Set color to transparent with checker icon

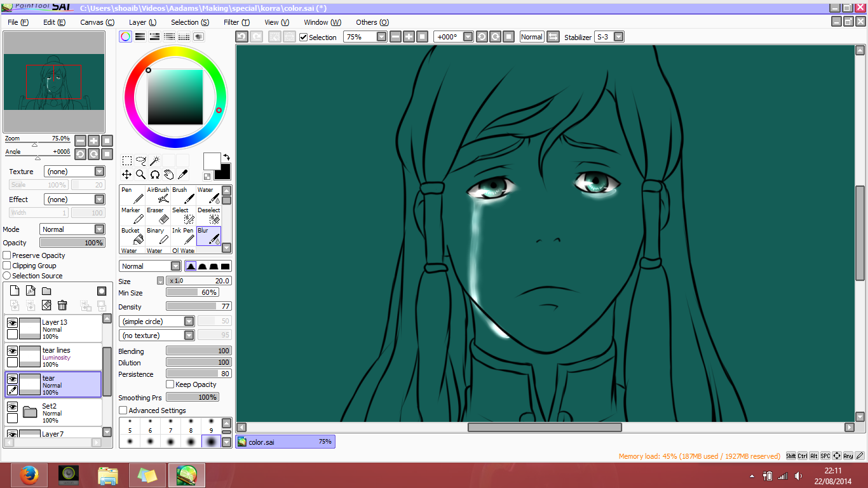(207, 177)
